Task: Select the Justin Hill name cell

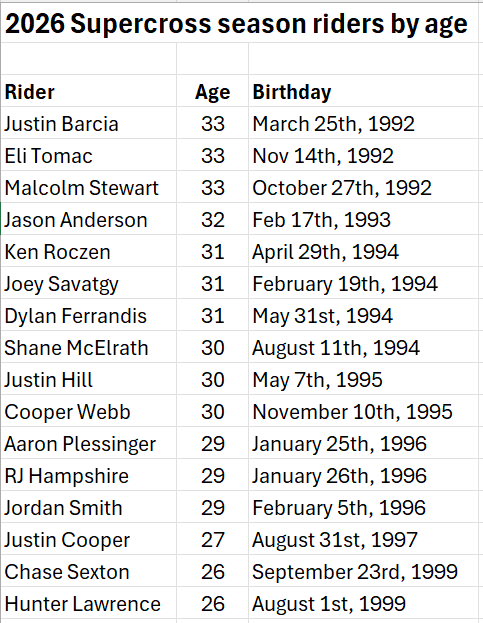Action: 89,379
